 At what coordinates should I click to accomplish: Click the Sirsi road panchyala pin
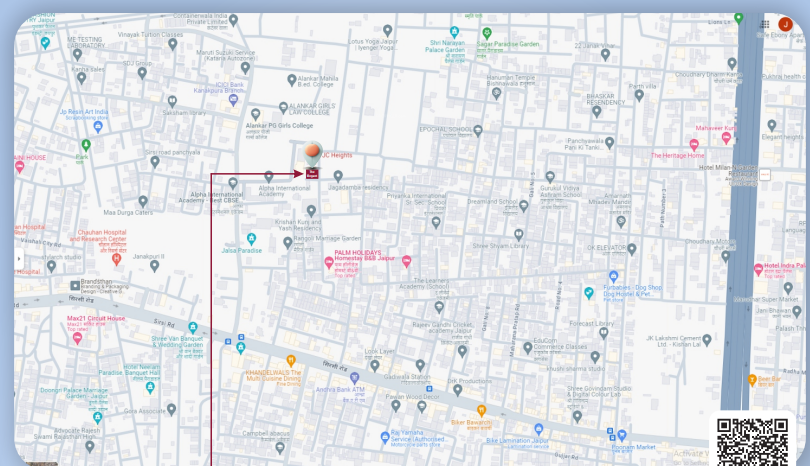pos(154,162)
